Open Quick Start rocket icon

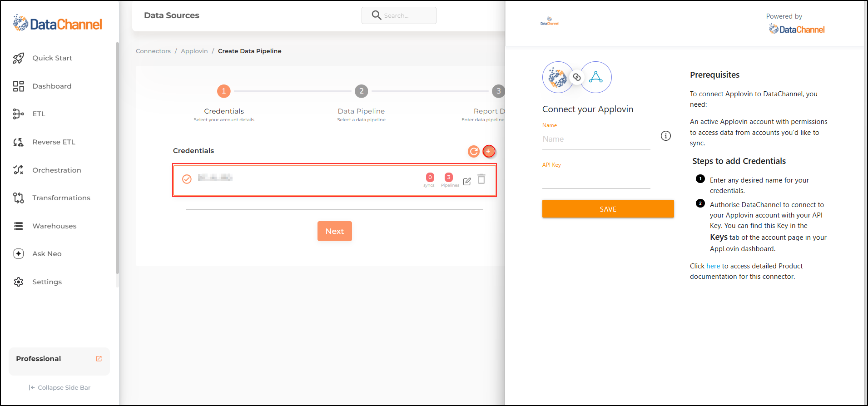[18, 58]
